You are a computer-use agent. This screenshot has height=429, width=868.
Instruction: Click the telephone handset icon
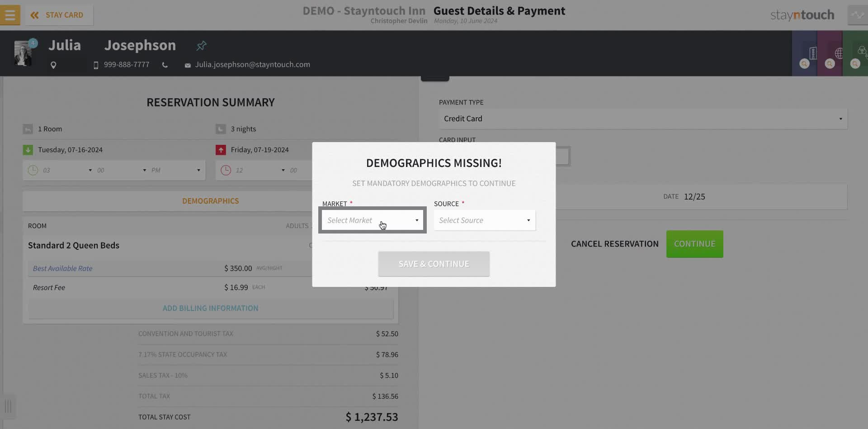165,65
